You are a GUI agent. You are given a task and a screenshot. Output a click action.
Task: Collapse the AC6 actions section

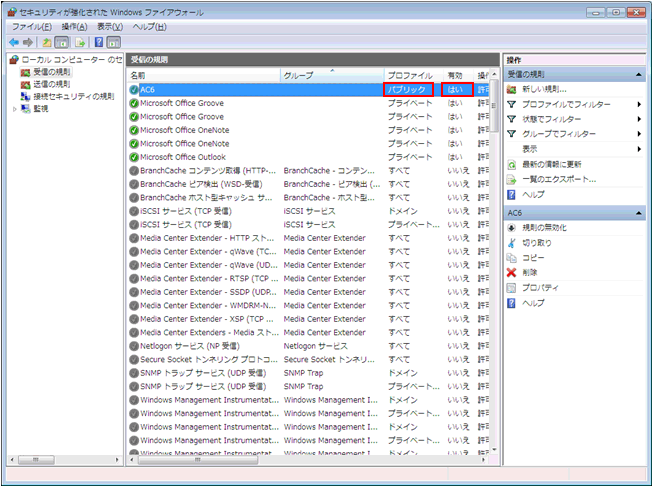pyautogui.click(x=638, y=213)
